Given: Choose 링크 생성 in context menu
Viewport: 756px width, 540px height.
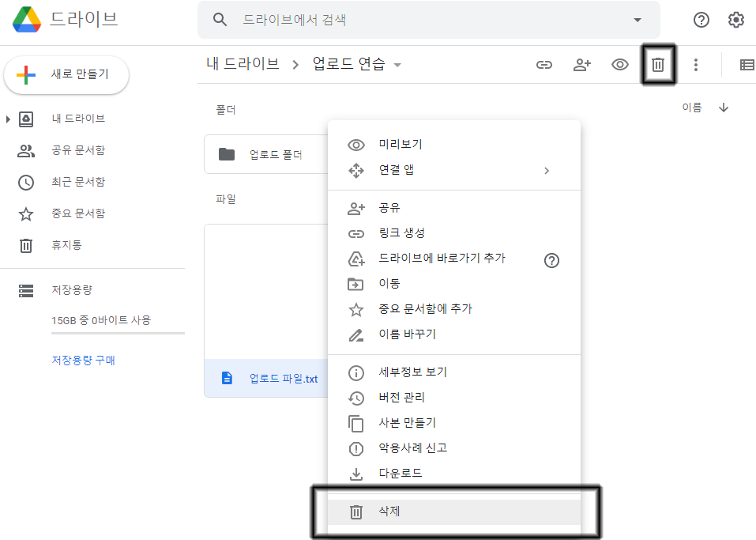Looking at the screenshot, I should point(454,233).
